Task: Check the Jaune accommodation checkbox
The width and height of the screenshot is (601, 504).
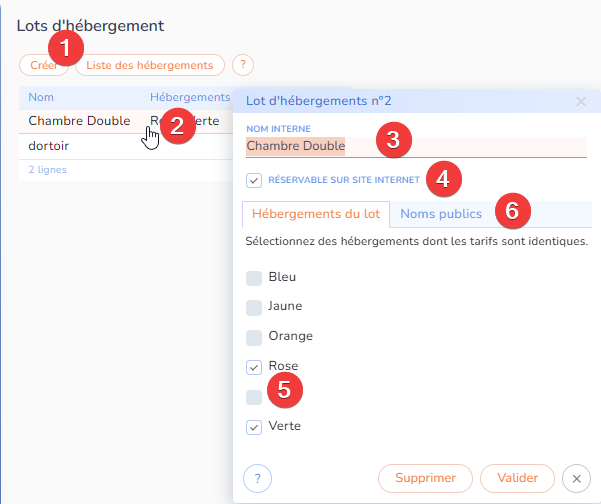Action: coord(254,308)
